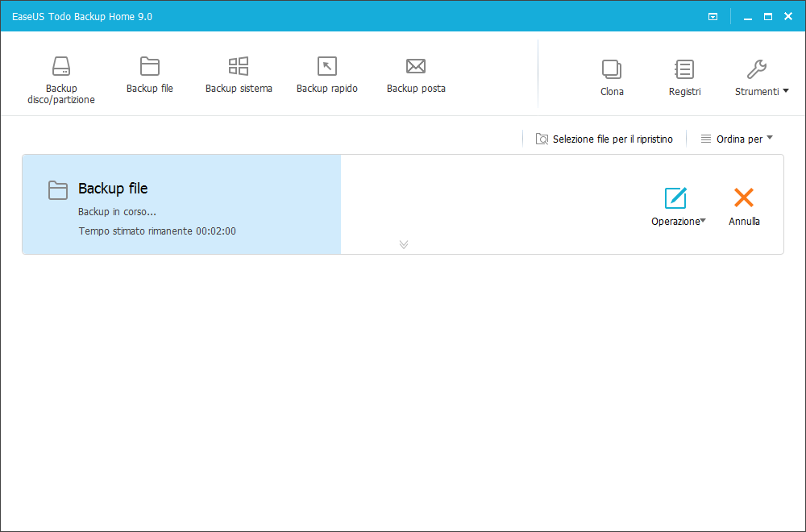The width and height of the screenshot is (806, 532).
Task: Open the Clona tool
Action: click(x=612, y=77)
